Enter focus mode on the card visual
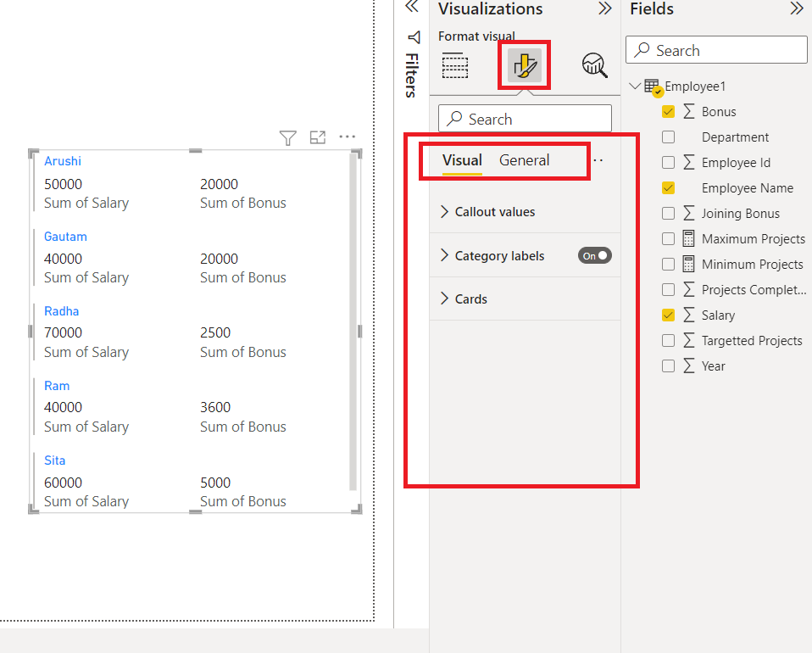This screenshot has height=653, width=812. point(317,137)
